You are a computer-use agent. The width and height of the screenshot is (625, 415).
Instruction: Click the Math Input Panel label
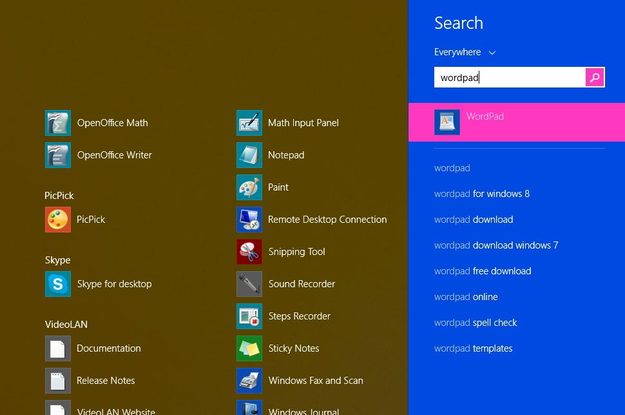pos(303,123)
